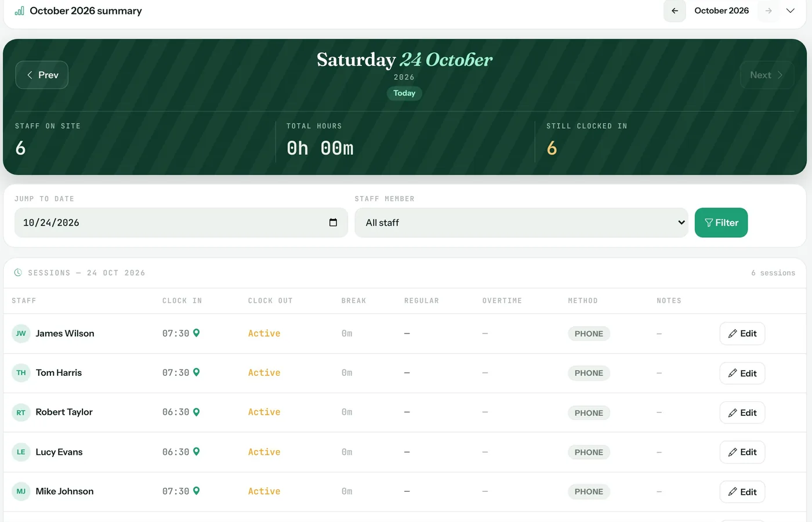Click Lucy Evans's clock-in location pin

pyautogui.click(x=196, y=451)
